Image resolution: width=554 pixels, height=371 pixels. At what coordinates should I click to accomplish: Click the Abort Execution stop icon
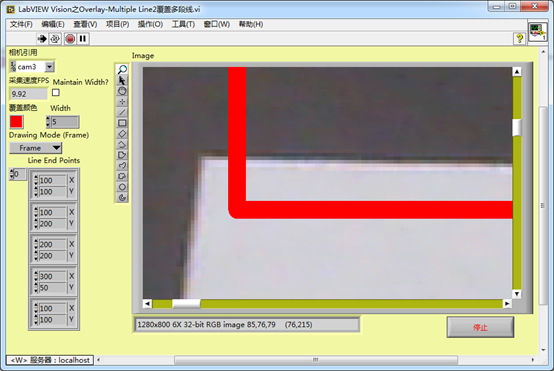click(70, 39)
